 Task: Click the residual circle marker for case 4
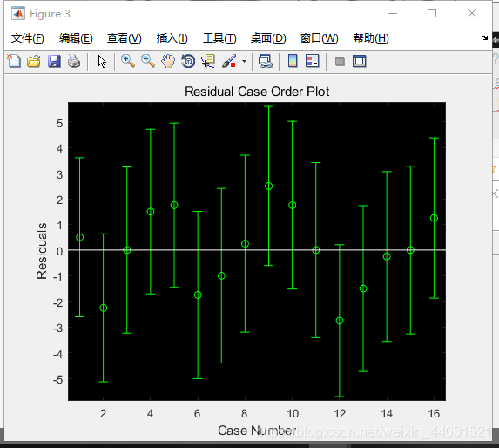[151, 212]
